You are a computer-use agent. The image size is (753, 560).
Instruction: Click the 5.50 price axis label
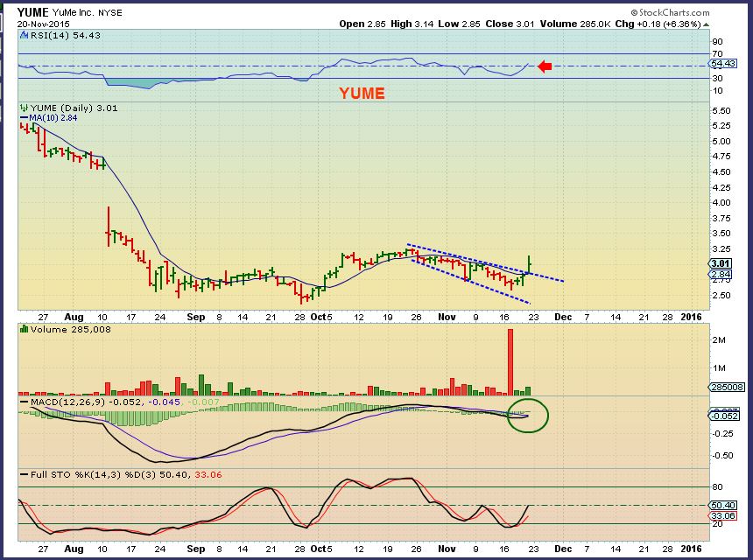click(721, 111)
